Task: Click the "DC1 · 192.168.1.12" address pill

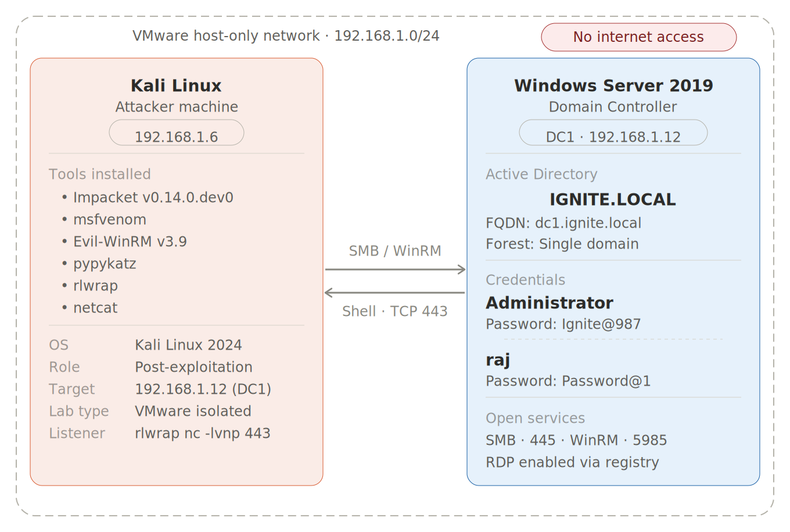Action: pos(613,132)
